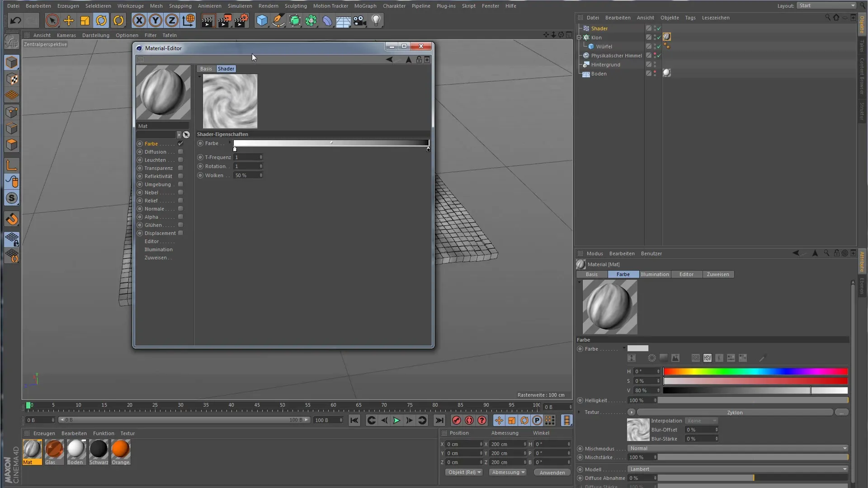Screen dimensions: 868x488
Task: Enable the Alpha channel checkbox
Action: (180, 217)
